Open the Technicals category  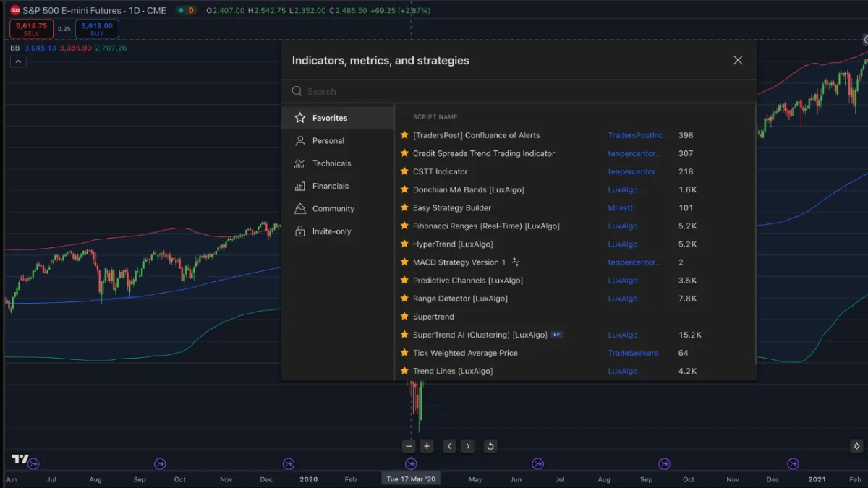(338, 163)
